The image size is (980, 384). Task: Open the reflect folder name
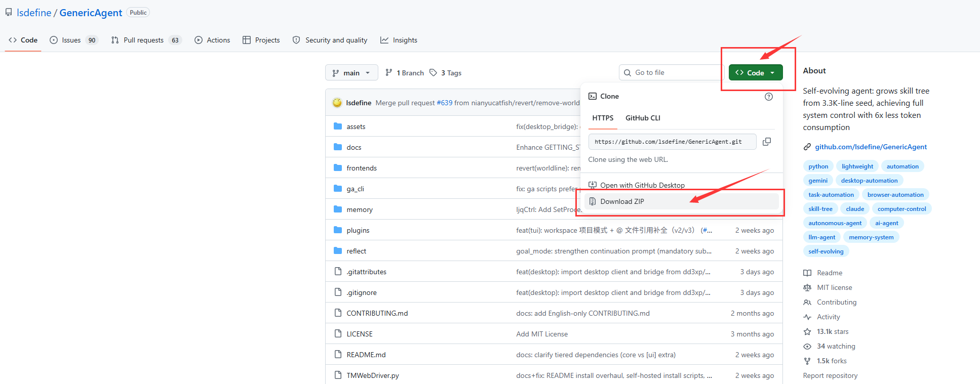(x=356, y=251)
